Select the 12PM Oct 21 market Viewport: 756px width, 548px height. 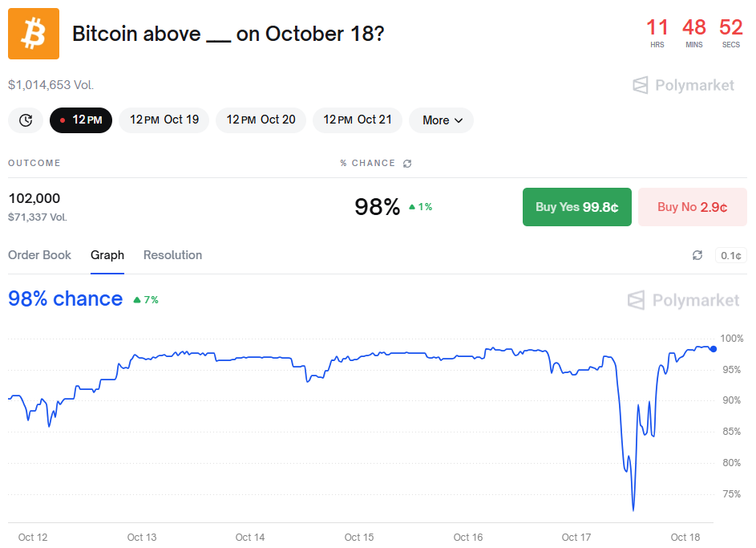click(357, 120)
